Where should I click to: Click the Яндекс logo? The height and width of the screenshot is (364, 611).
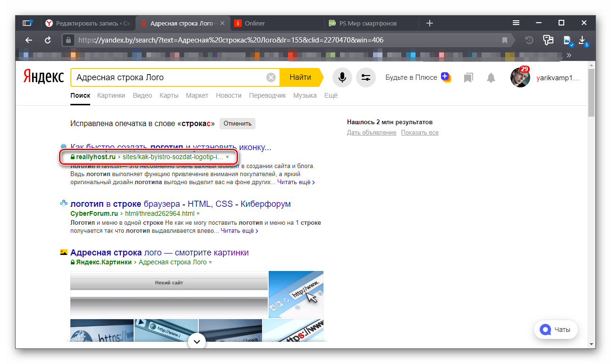(x=43, y=77)
